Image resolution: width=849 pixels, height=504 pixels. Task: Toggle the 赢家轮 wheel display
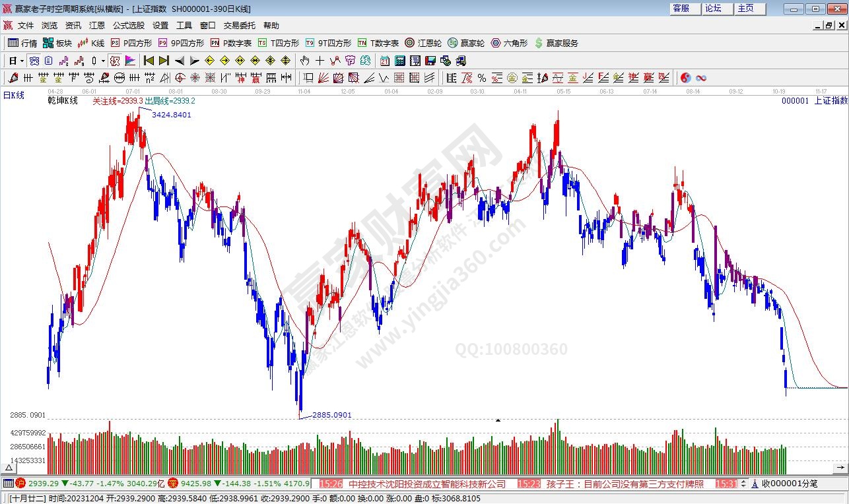(466, 43)
